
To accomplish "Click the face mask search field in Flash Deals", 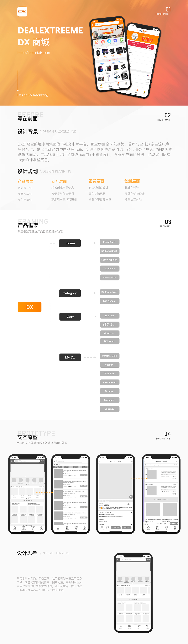I will 70,461.
